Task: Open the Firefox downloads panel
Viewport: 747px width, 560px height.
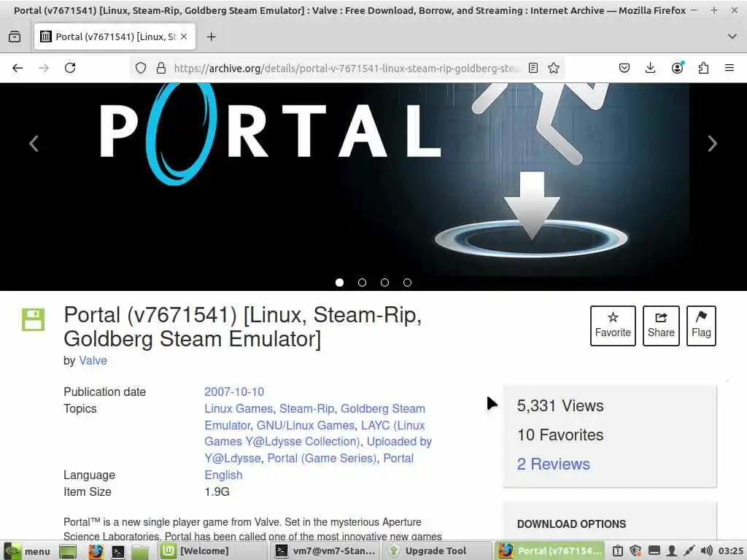Action: pyautogui.click(x=650, y=68)
